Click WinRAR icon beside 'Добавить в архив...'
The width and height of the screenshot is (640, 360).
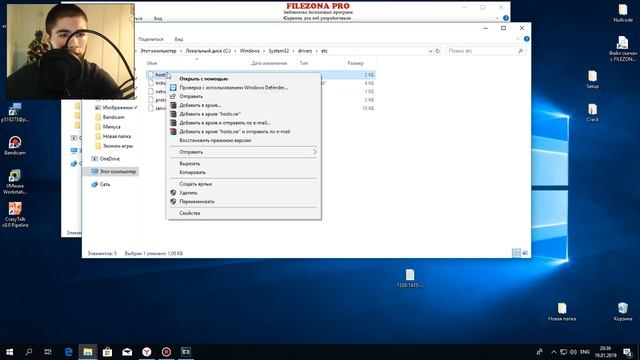(173, 105)
